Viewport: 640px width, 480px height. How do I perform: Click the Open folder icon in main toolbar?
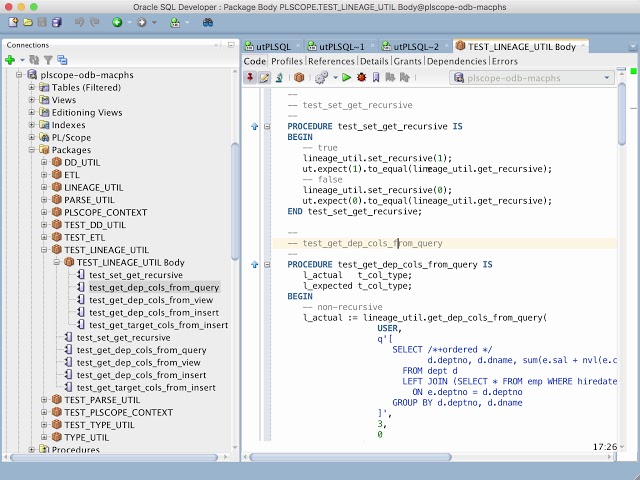[28, 22]
